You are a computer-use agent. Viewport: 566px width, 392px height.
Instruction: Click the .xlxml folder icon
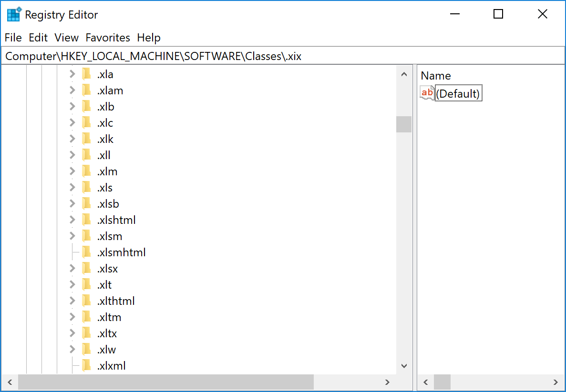point(86,366)
